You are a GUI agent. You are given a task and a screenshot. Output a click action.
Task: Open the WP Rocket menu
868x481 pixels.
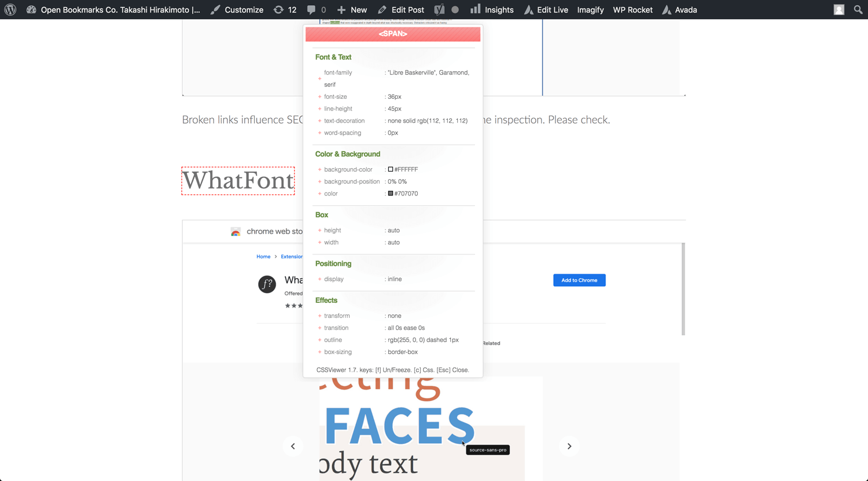point(632,10)
